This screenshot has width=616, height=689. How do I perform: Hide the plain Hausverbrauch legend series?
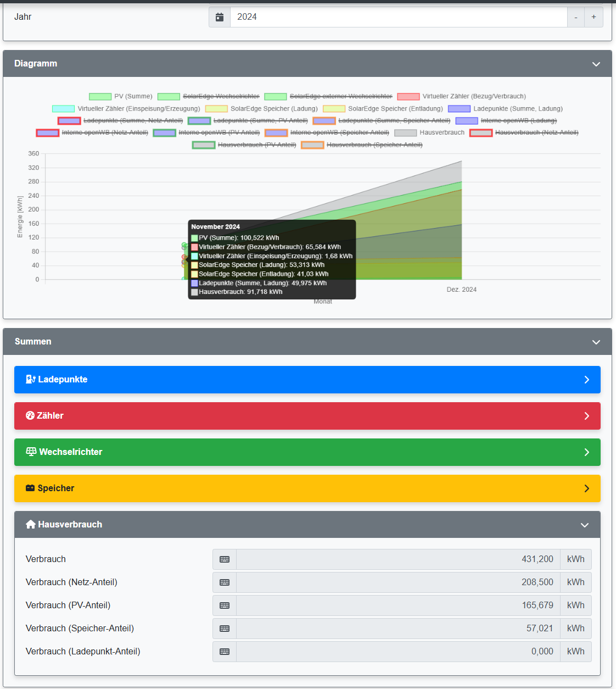click(429, 133)
